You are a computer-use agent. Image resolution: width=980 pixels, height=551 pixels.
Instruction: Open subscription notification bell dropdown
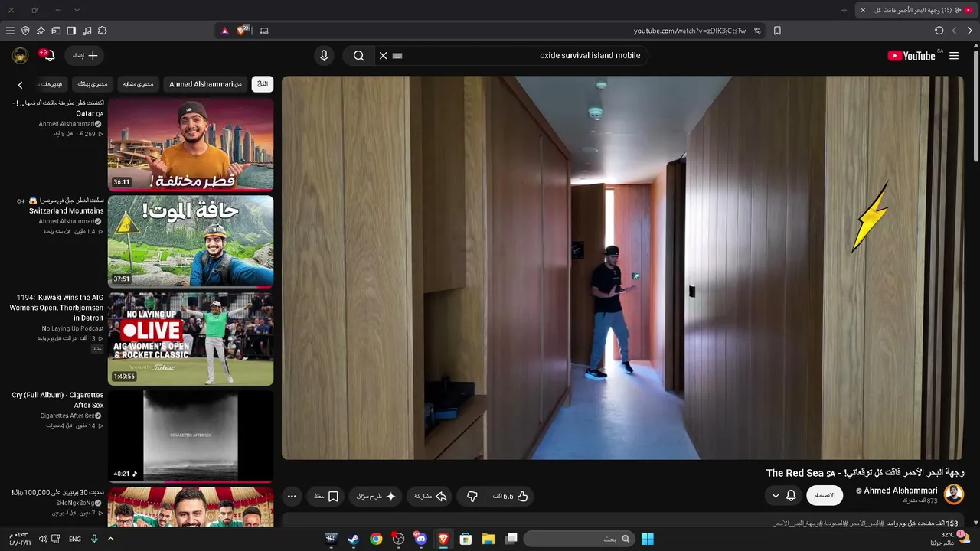(783, 496)
